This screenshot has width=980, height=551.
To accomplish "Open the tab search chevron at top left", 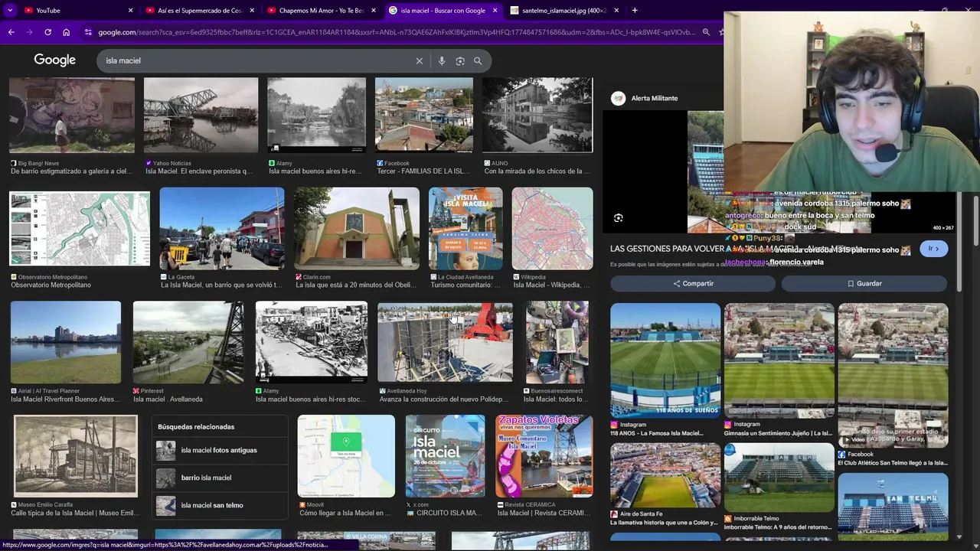I will point(10,10).
